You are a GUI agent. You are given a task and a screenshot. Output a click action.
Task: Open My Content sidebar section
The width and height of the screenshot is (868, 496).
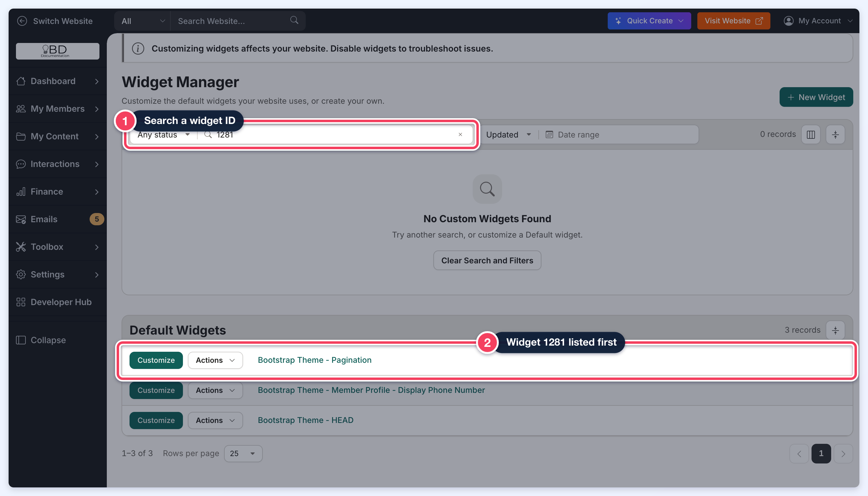click(58, 136)
